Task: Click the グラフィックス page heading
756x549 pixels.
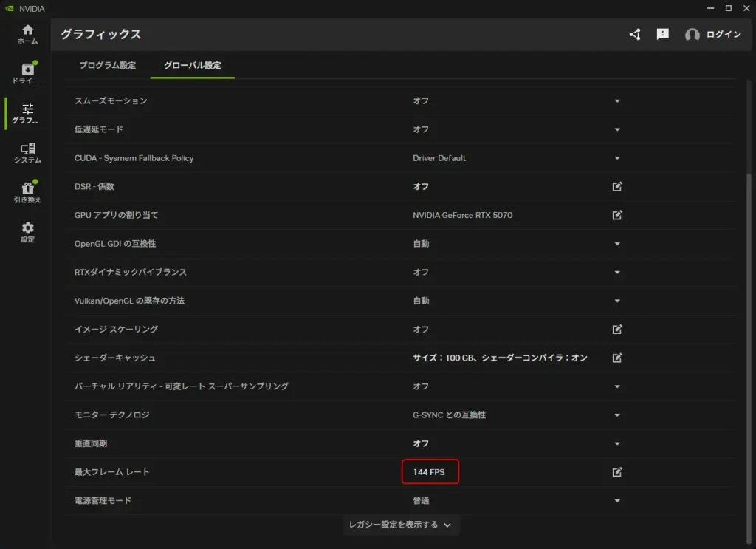Action: point(100,34)
